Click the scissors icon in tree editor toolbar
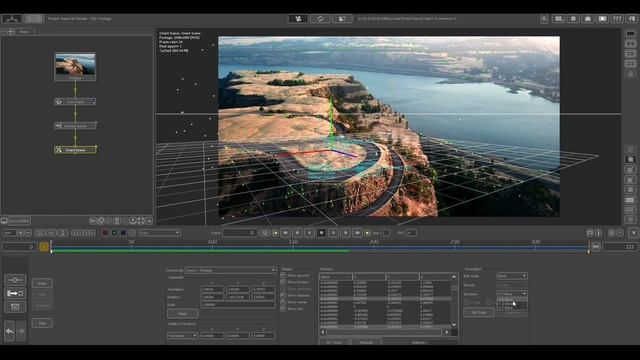Image resolution: width=640 pixels, height=360 pixels. [93, 221]
